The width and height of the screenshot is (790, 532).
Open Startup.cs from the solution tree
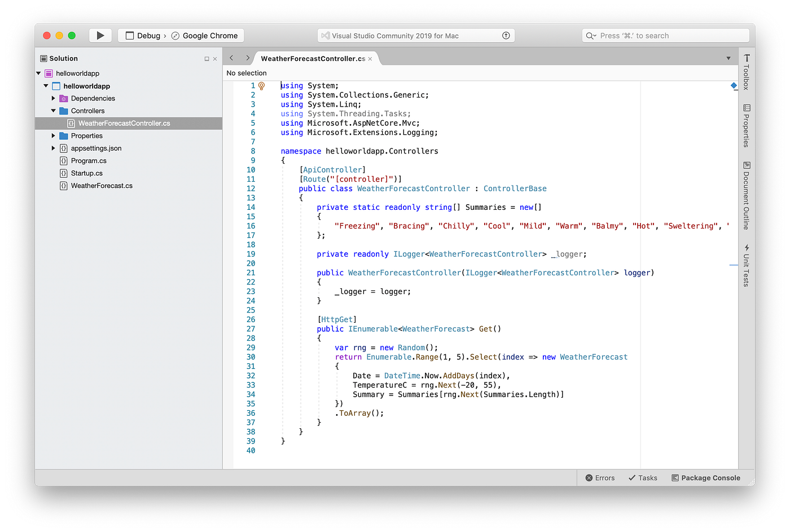(87, 173)
